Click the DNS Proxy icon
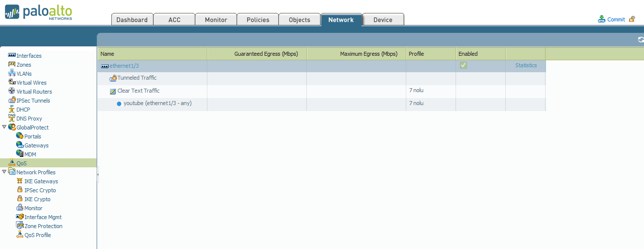 point(12,118)
